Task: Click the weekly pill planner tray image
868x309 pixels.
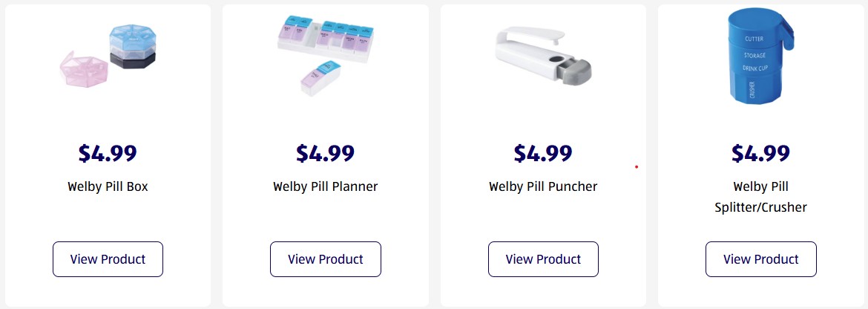Action: pos(323,40)
